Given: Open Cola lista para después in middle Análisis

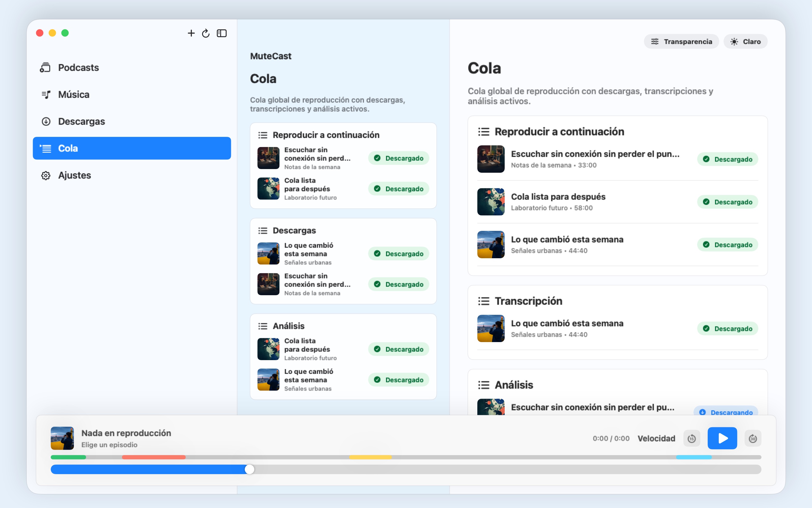Looking at the screenshot, I should [343, 349].
